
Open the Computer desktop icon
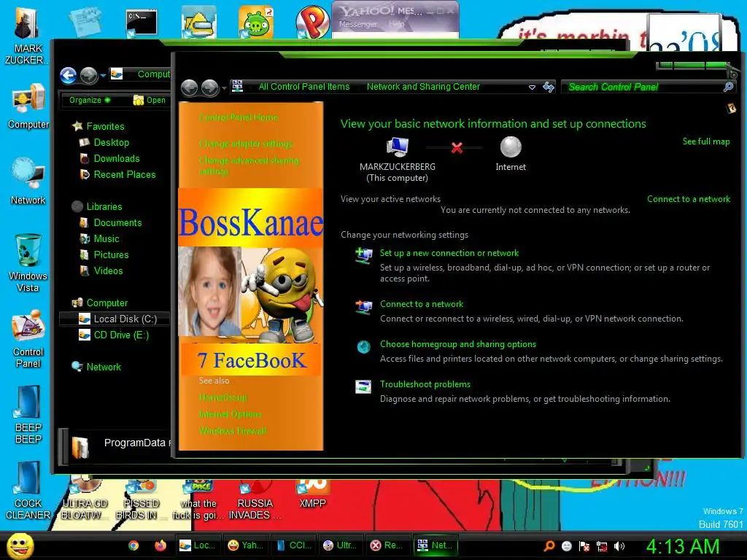coord(28,106)
